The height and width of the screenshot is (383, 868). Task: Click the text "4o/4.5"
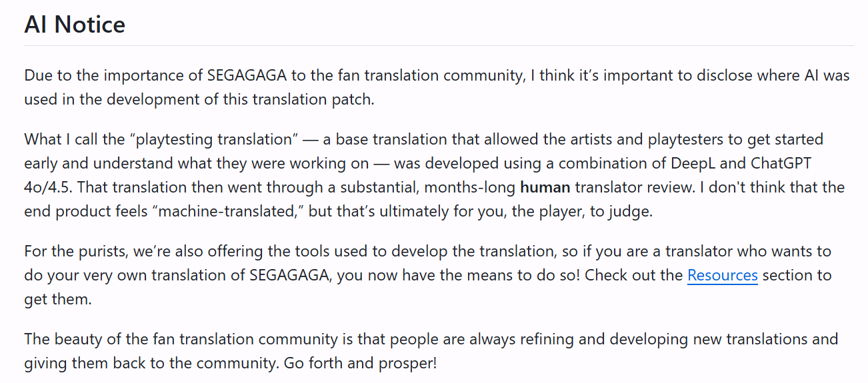point(47,187)
